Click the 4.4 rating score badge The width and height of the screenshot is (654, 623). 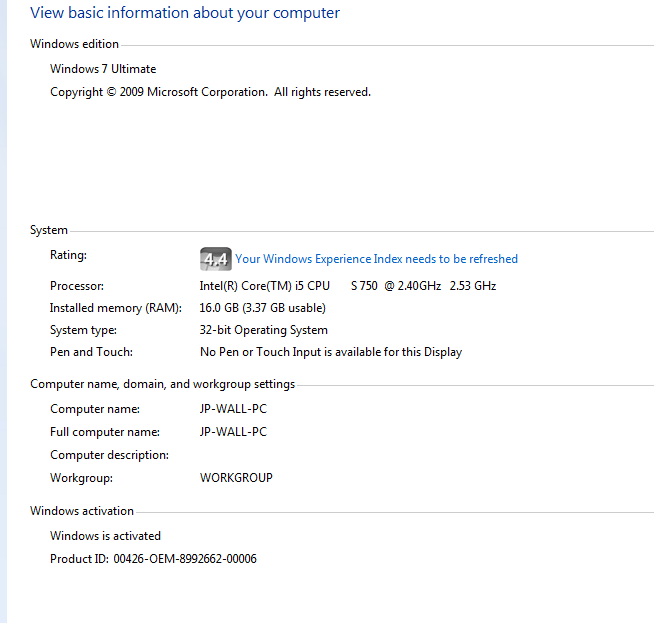tap(216, 259)
